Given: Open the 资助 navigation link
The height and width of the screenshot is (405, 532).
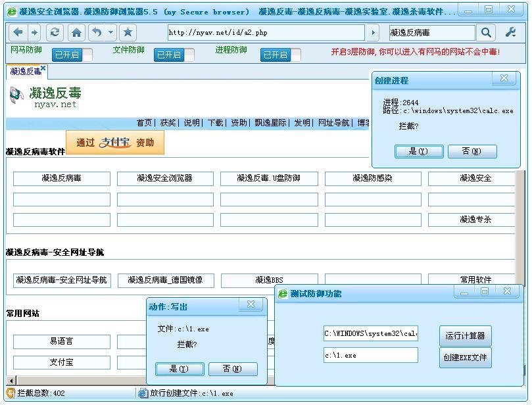Looking at the screenshot, I should (239, 123).
